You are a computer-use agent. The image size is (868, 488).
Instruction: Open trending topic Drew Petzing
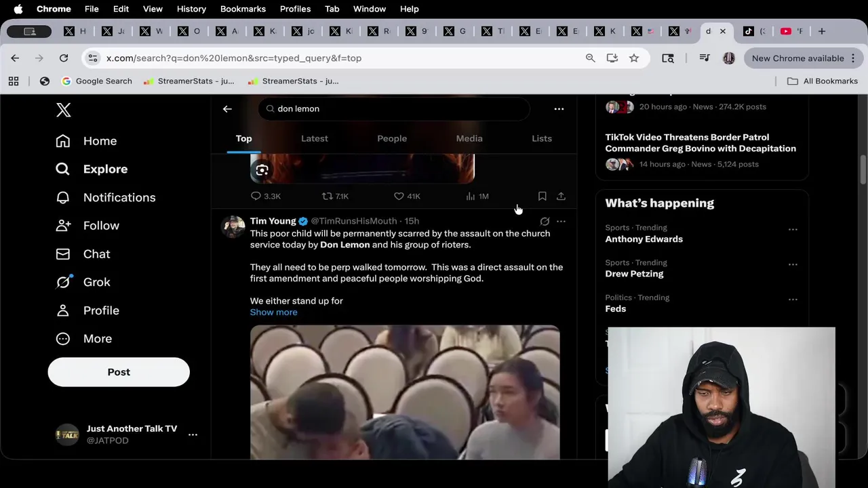click(634, 274)
